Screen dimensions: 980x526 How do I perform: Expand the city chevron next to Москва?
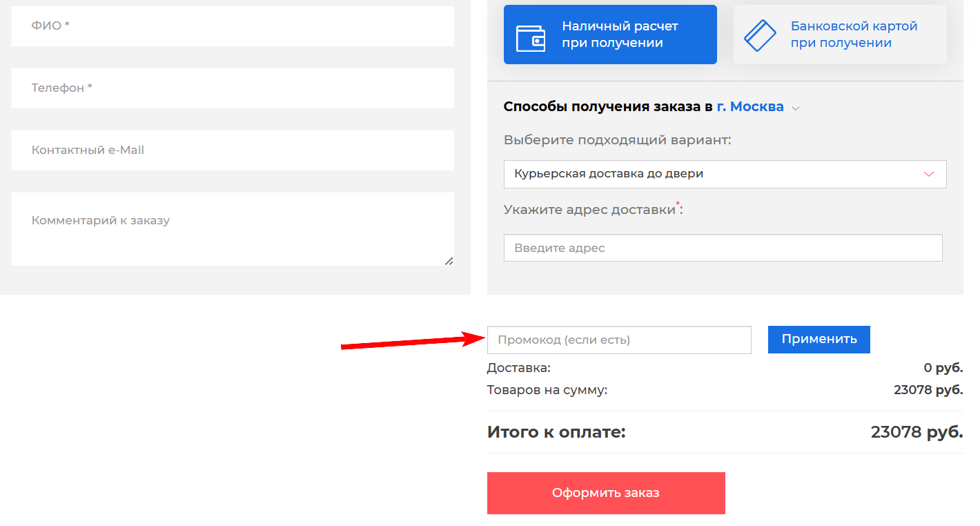pyautogui.click(x=796, y=108)
